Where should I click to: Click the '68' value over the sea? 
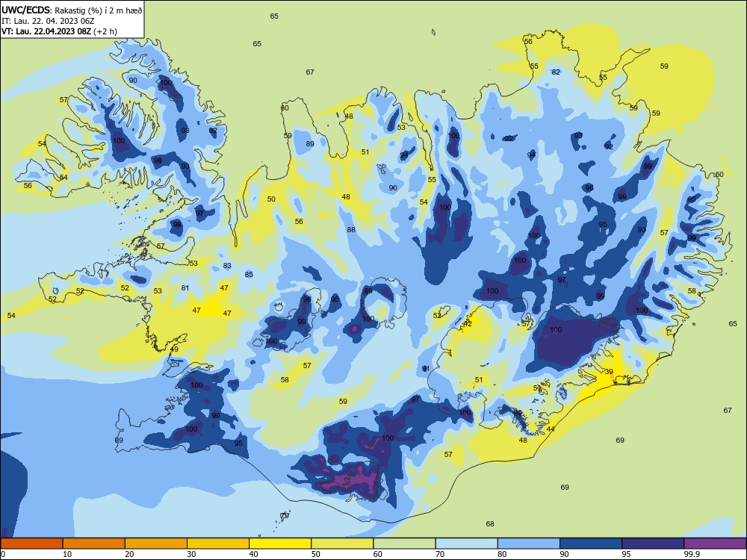click(490, 524)
